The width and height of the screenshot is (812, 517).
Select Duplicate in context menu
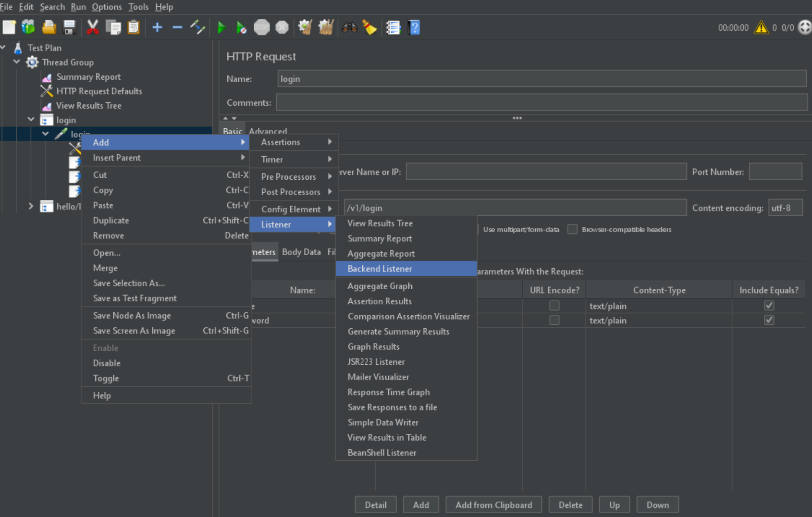pyautogui.click(x=166, y=221)
